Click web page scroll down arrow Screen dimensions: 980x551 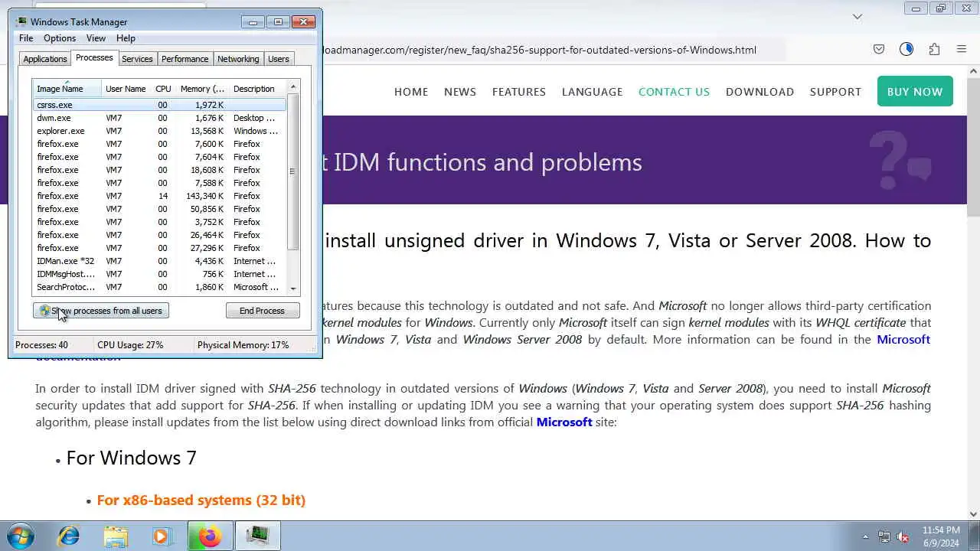(973, 514)
